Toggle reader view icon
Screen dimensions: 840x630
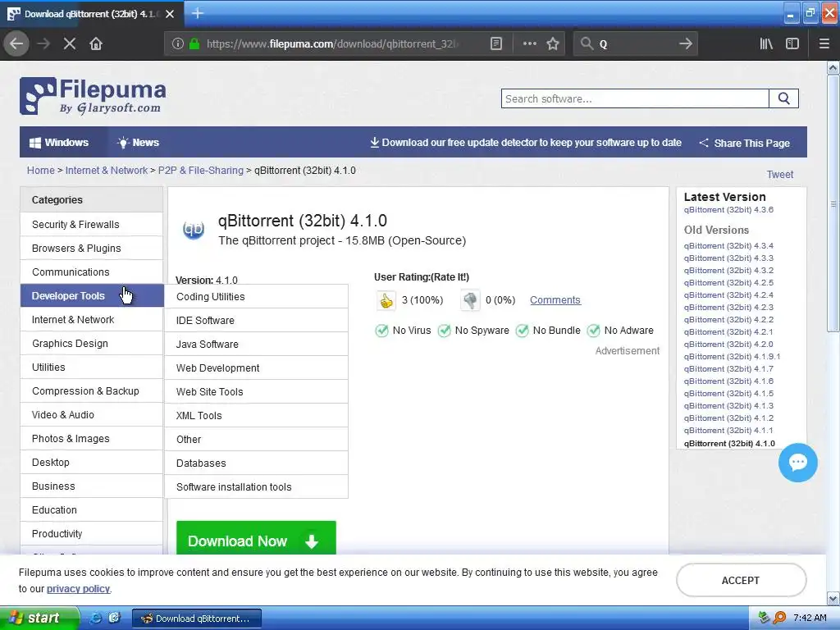click(x=496, y=44)
